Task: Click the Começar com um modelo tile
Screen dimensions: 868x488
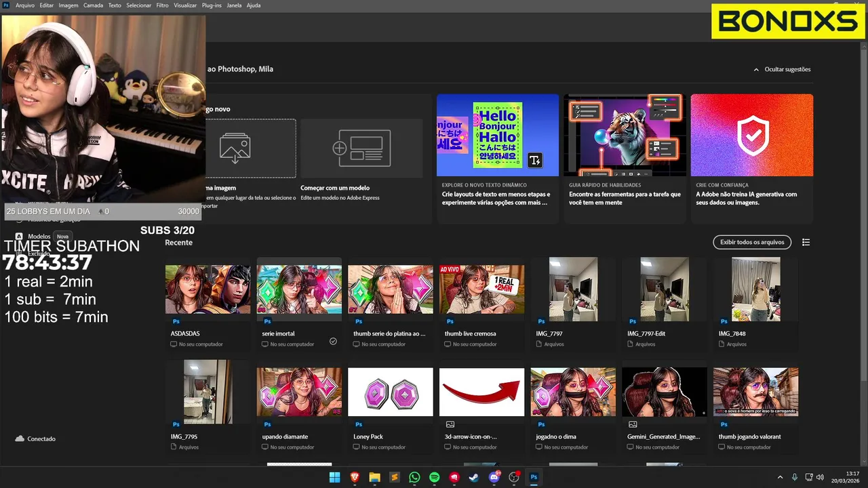Action: [x=361, y=148]
